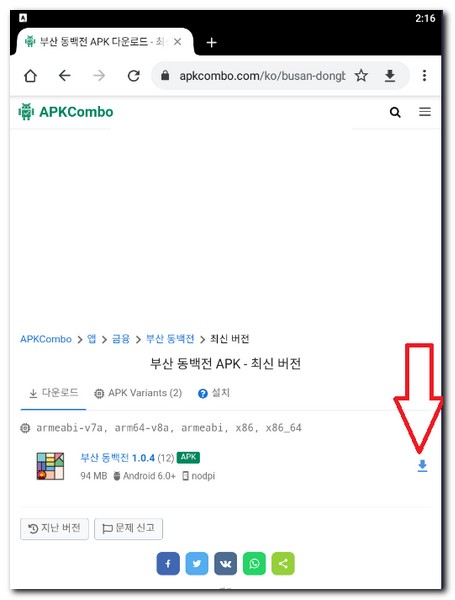Bookmark page with the star icon
455x600 pixels.
[x=361, y=75]
